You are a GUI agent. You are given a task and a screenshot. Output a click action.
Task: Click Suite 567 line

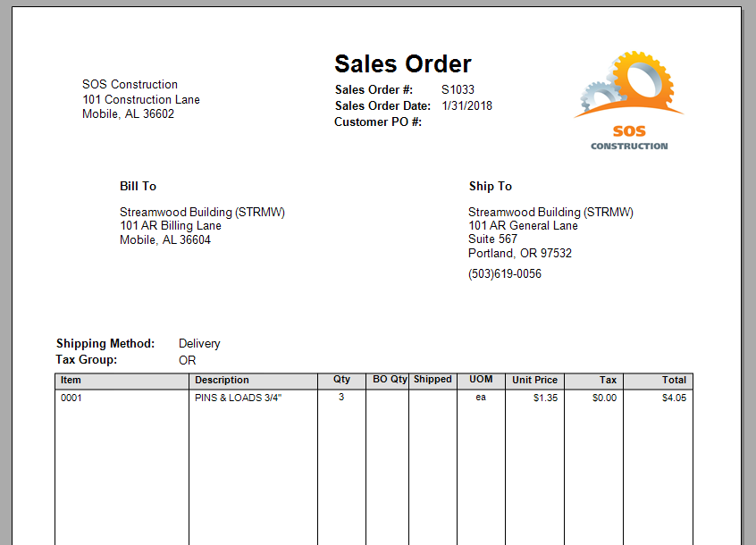[x=492, y=239]
